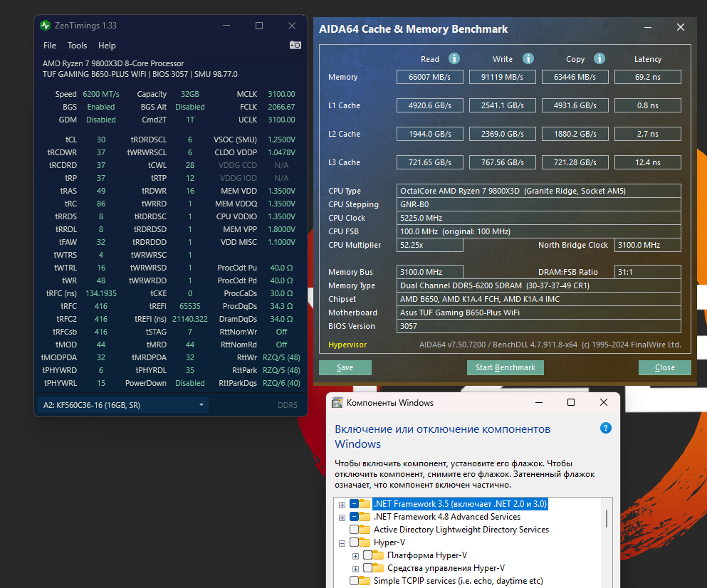The height and width of the screenshot is (588, 707).
Task: Toggle .NET Framework 4.8 Advanced Services checkbox
Action: (x=354, y=516)
